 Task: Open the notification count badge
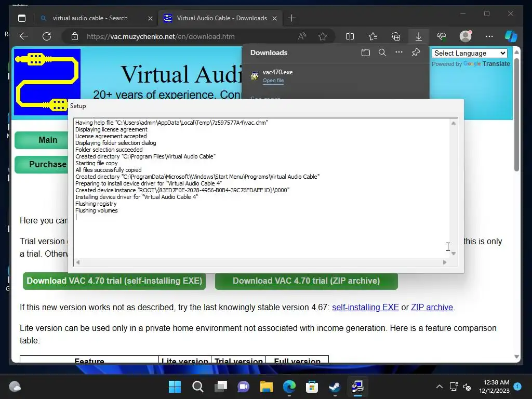point(517,387)
